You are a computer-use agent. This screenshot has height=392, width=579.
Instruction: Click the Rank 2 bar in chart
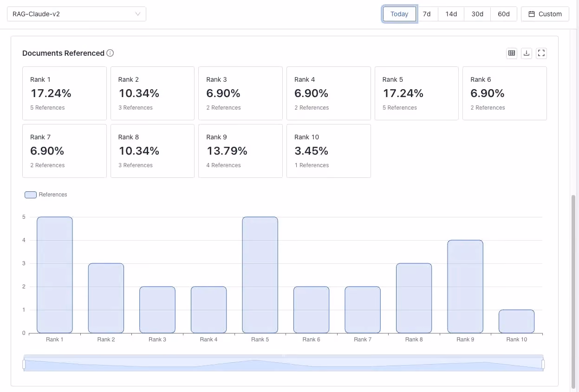(106, 298)
